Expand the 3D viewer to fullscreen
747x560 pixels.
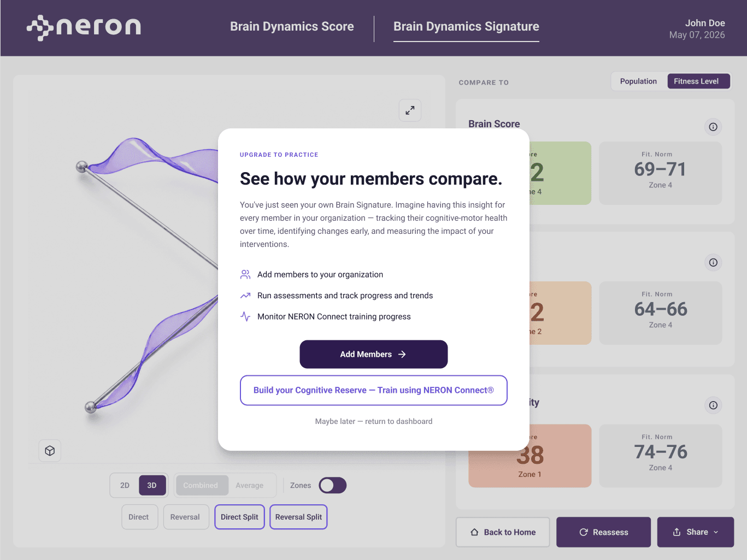tap(410, 110)
